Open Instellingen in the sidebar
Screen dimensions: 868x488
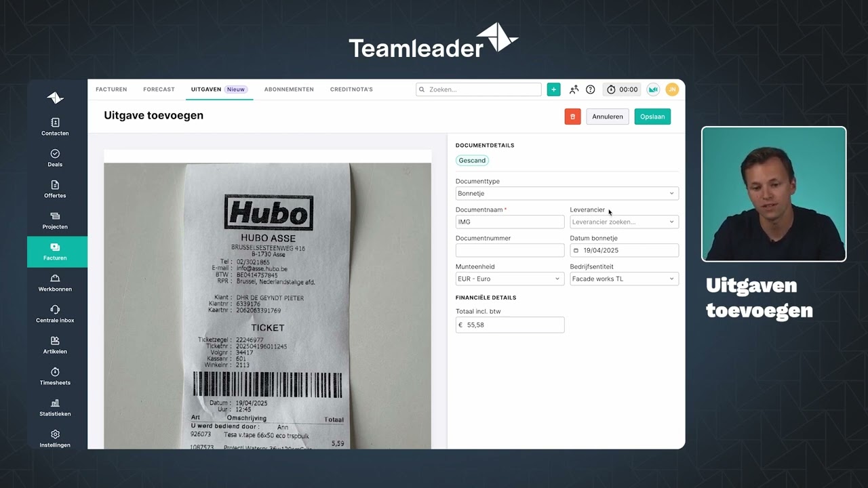click(56, 439)
